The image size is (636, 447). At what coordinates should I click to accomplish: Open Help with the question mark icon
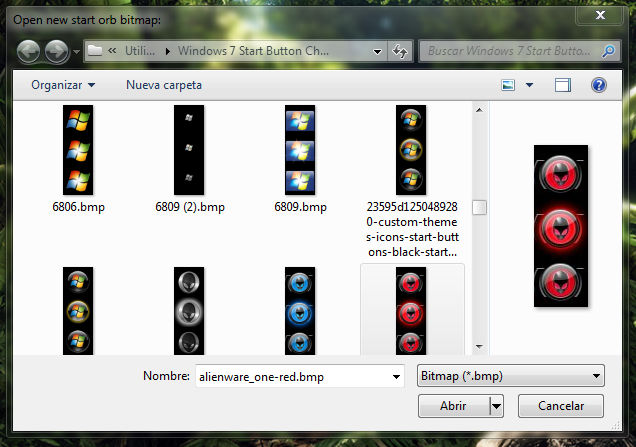(599, 85)
